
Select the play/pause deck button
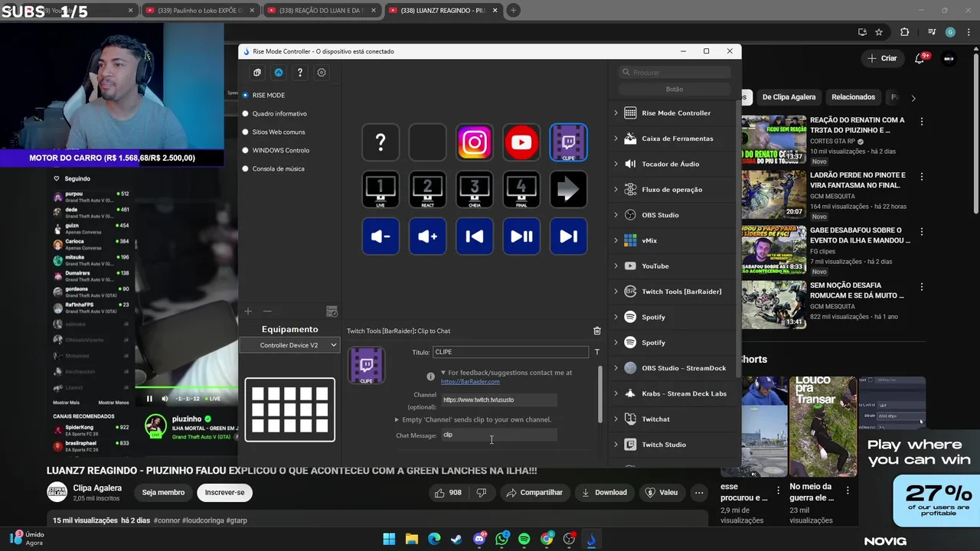(x=521, y=236)
